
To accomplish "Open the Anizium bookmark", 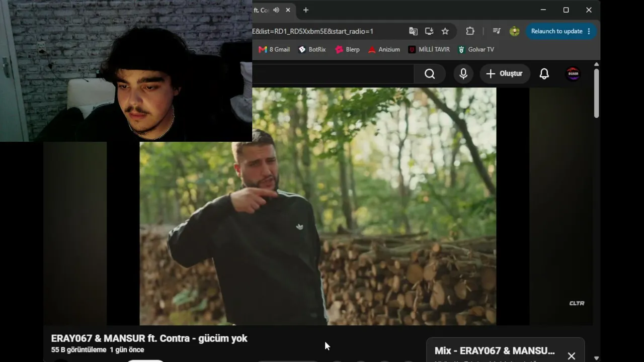I will click(384, 49).
